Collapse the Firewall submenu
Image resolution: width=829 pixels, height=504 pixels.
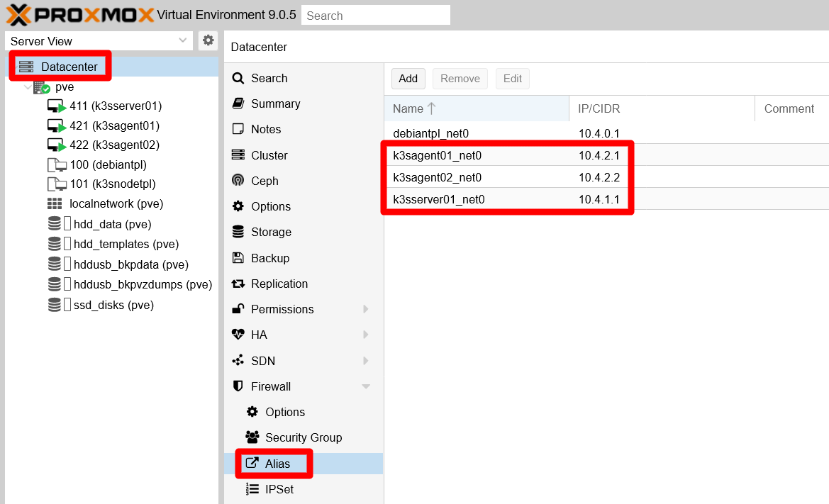366,386
